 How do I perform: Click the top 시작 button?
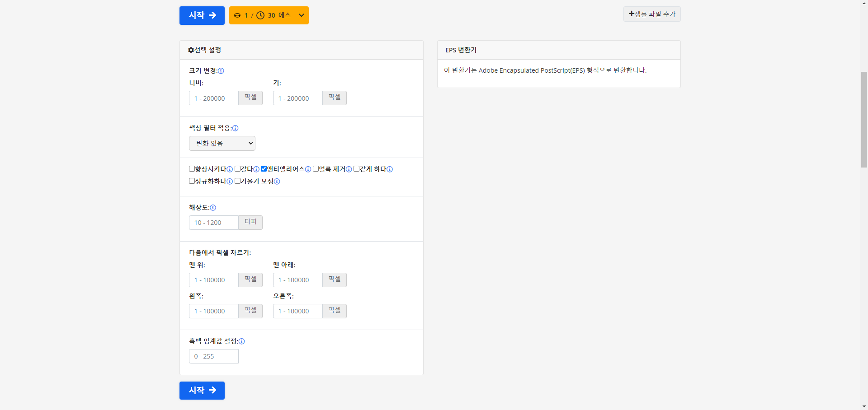pos(202,15)
